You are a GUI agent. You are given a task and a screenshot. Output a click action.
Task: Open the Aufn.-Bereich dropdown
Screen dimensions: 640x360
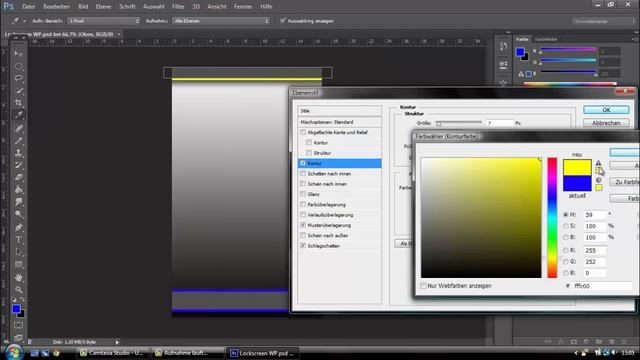(x=104, y=20)
